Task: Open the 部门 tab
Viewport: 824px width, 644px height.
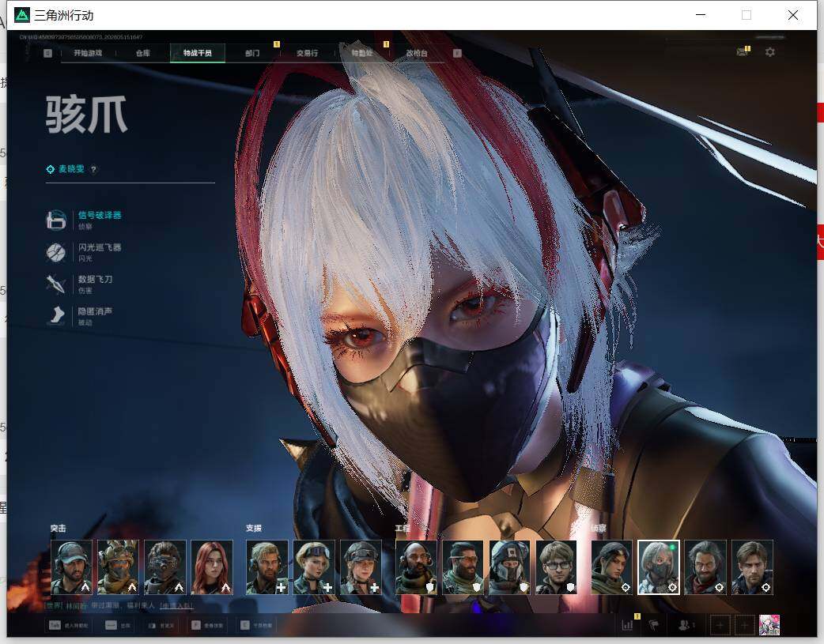Action: [252, 53]
